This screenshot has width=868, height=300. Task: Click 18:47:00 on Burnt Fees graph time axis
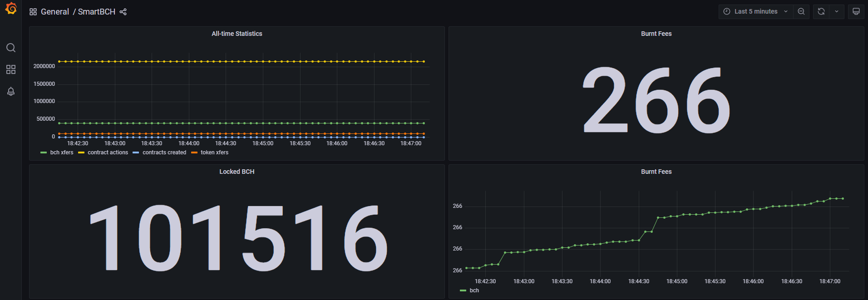point(830,281)
